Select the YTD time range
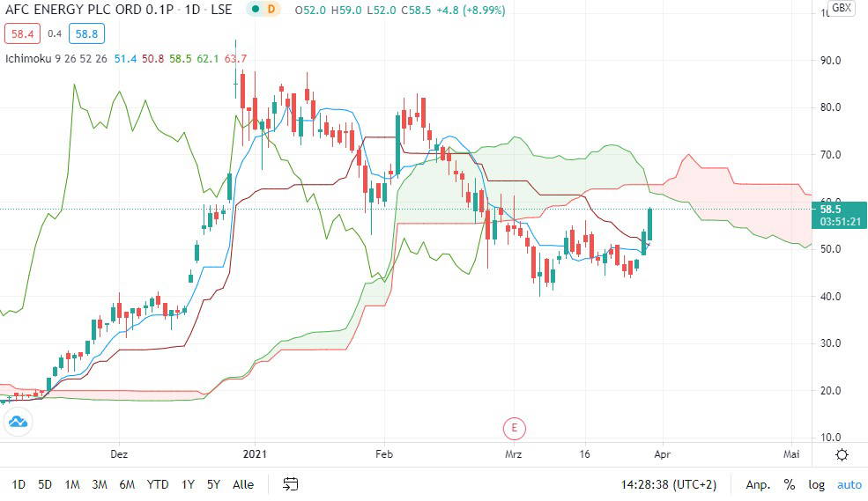 click(158, 484)
